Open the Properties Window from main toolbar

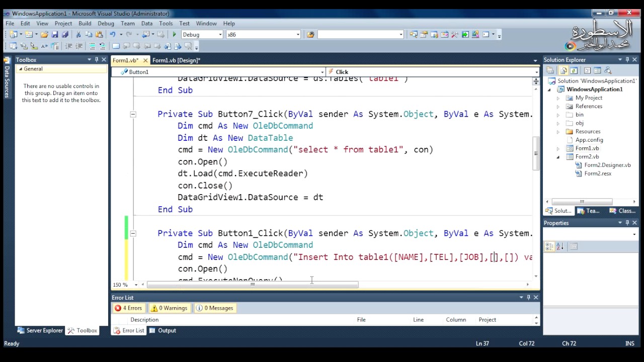pyautogui.click(x=424, y=35)
